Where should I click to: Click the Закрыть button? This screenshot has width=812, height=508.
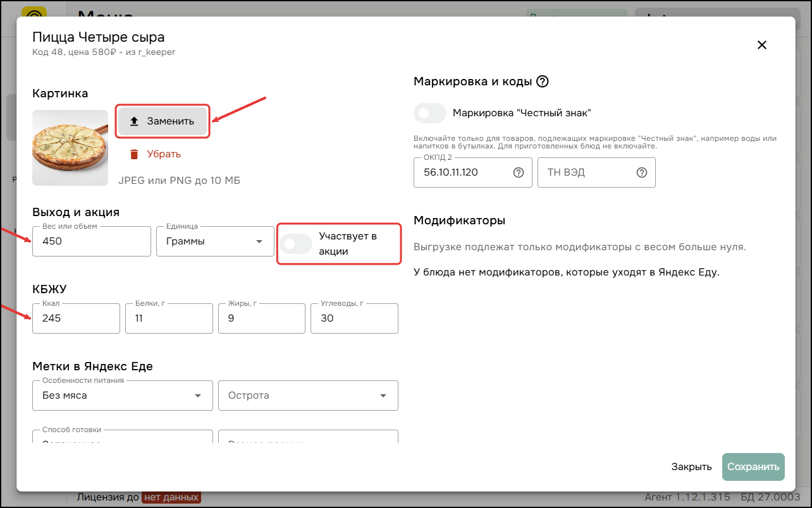692,467
